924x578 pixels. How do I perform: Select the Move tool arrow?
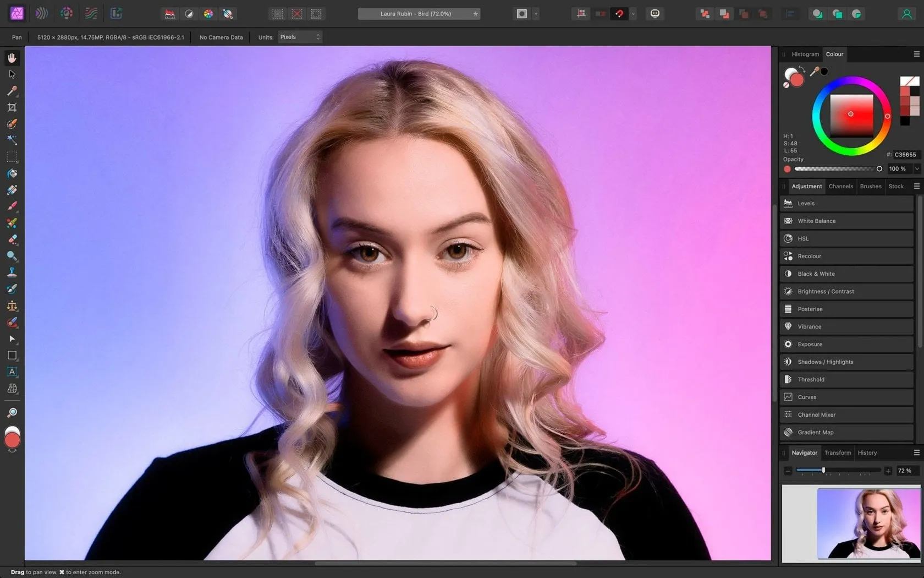point(12,74)
